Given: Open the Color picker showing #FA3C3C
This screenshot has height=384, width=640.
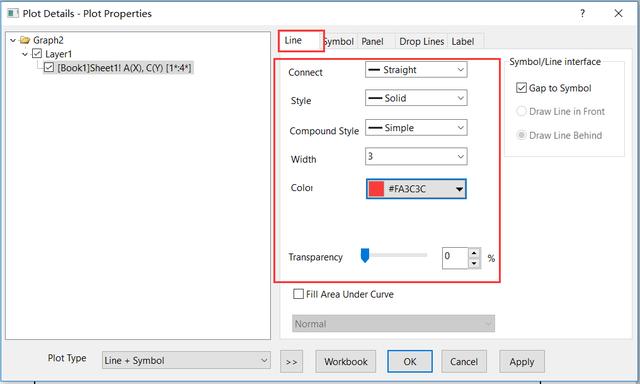Looking at the screenshot, I should pyautogui.click(x=416, y=189).
